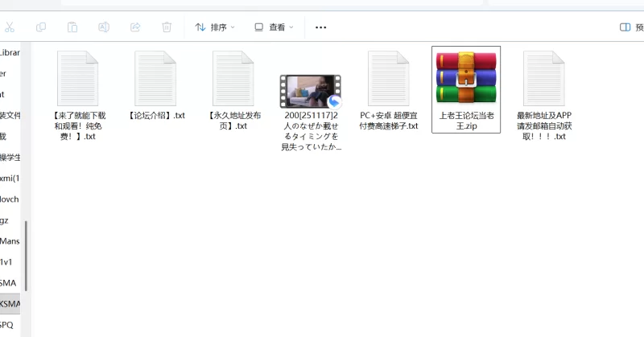Open the xmi(1 folder in navigation pane

10,179
